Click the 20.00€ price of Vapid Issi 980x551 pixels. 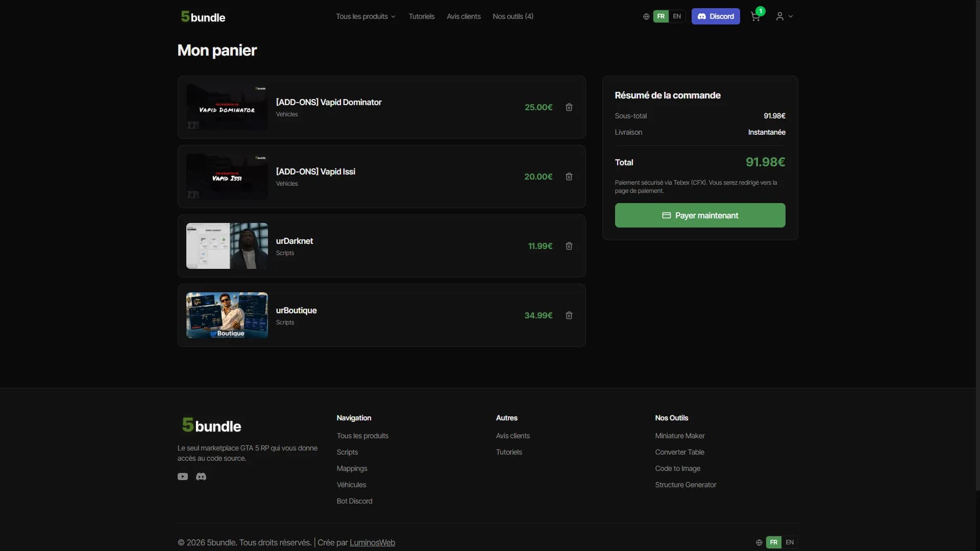click(538, 177)
